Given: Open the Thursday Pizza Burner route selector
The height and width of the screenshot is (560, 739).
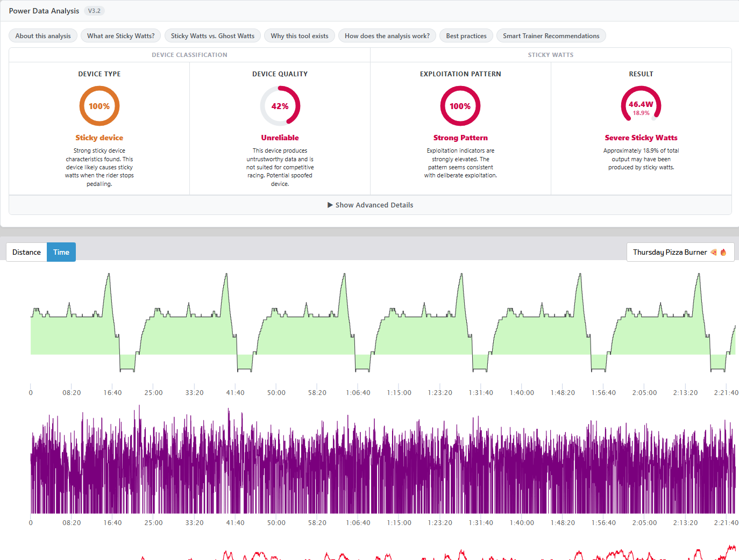Looking at the screenshot, I should (x=680, y=252).
